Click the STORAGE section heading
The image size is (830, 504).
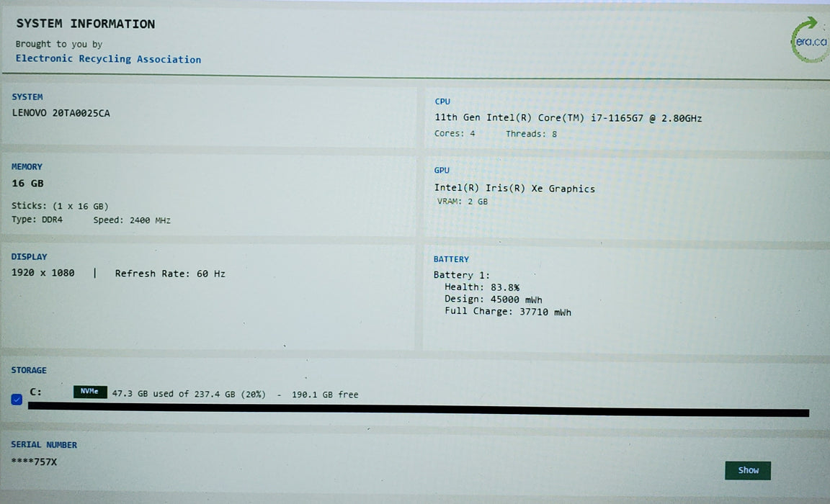tap(29, 370)
